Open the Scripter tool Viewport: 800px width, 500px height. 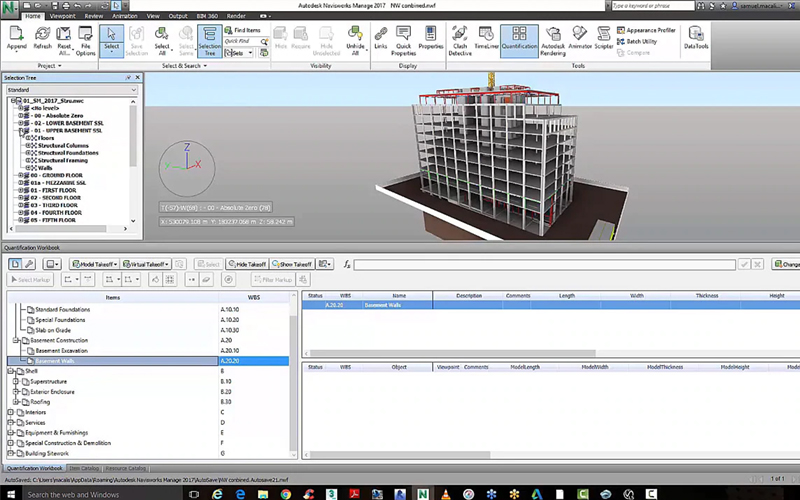604,39
